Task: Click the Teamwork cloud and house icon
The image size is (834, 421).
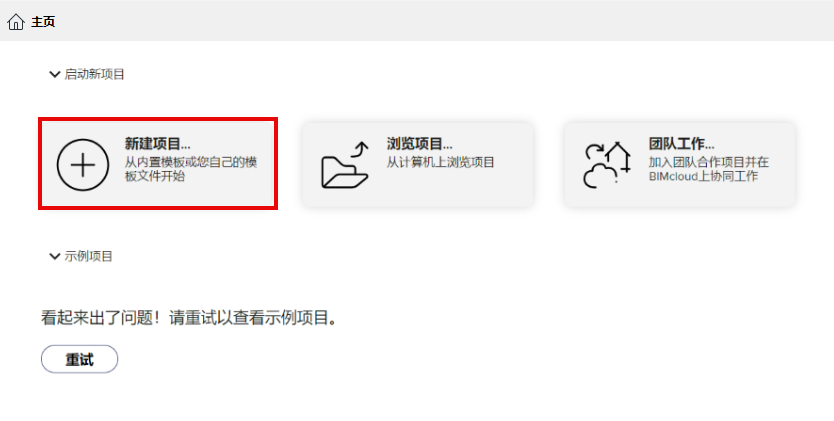Action: 607,164
